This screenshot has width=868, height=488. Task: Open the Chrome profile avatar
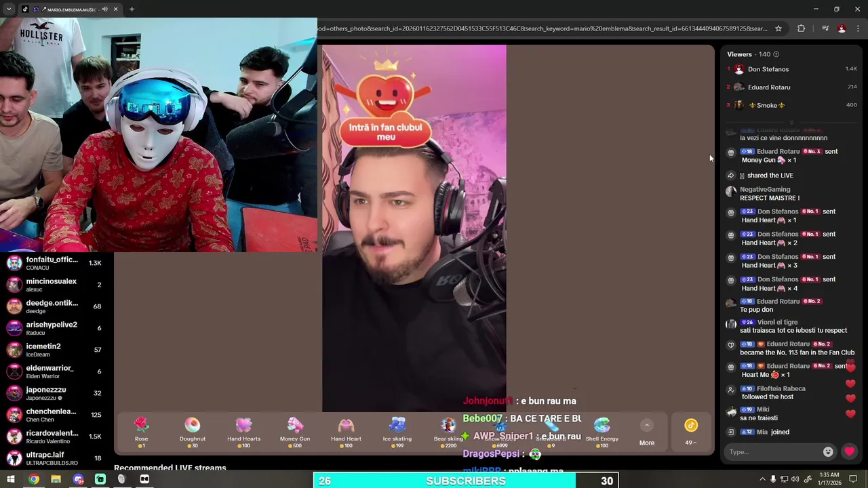tap(842, 28)
